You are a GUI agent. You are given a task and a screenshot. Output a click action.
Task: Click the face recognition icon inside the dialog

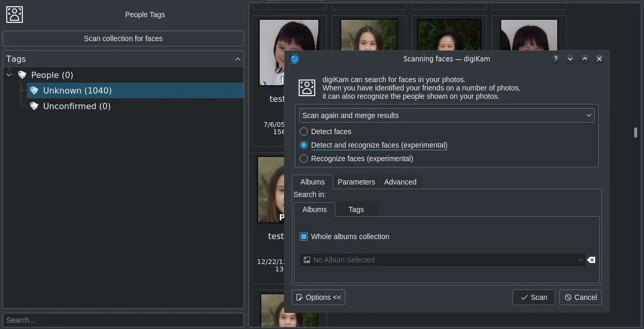pyautogui.click(x=306, y=87)
